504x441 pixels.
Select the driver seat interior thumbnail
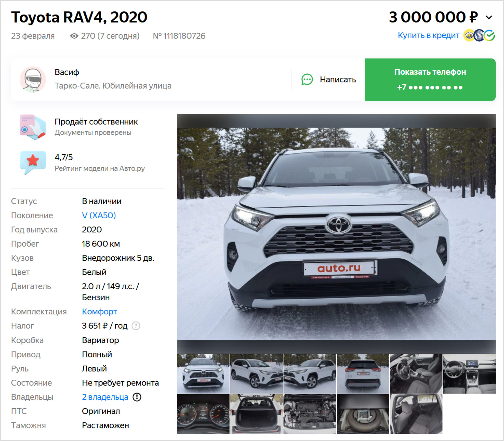click(x=416, y=374)
